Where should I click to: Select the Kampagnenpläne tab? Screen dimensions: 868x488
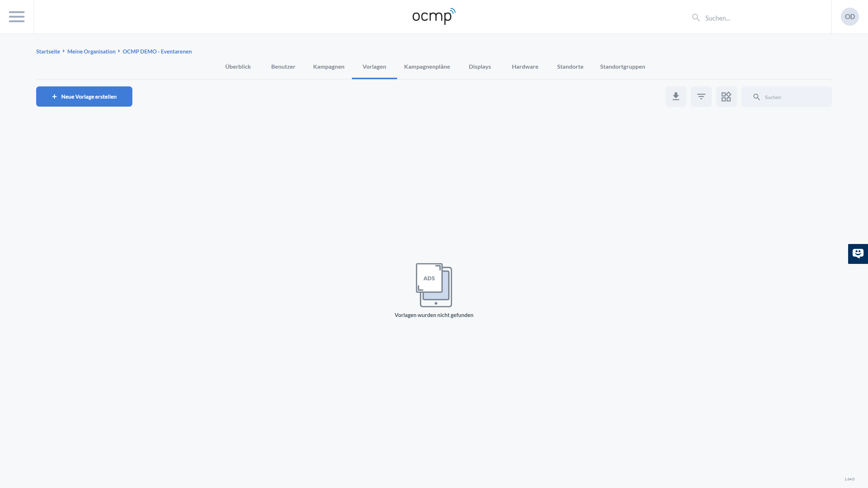pos(427,67)
